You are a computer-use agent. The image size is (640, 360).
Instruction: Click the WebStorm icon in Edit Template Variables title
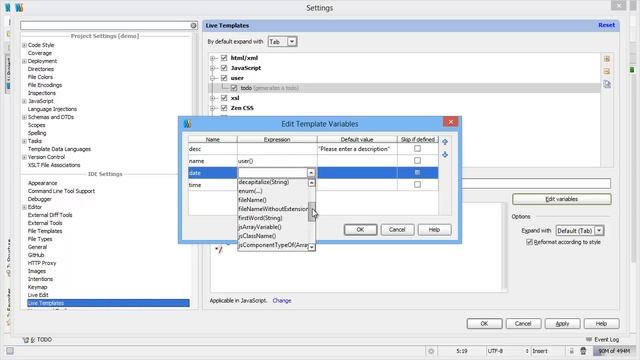click(187, 124)
